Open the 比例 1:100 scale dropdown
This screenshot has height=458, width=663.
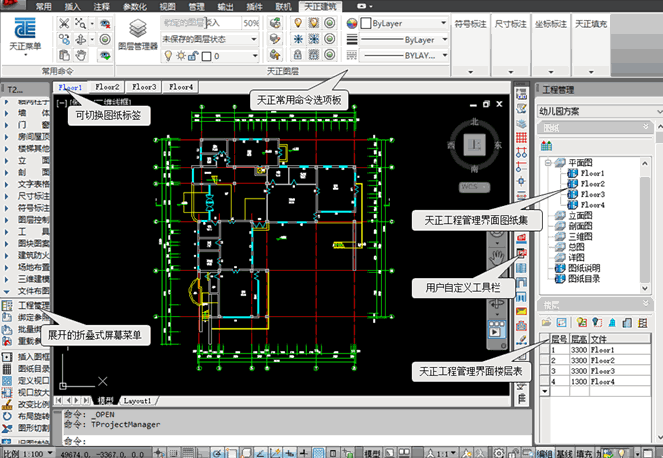50,453
